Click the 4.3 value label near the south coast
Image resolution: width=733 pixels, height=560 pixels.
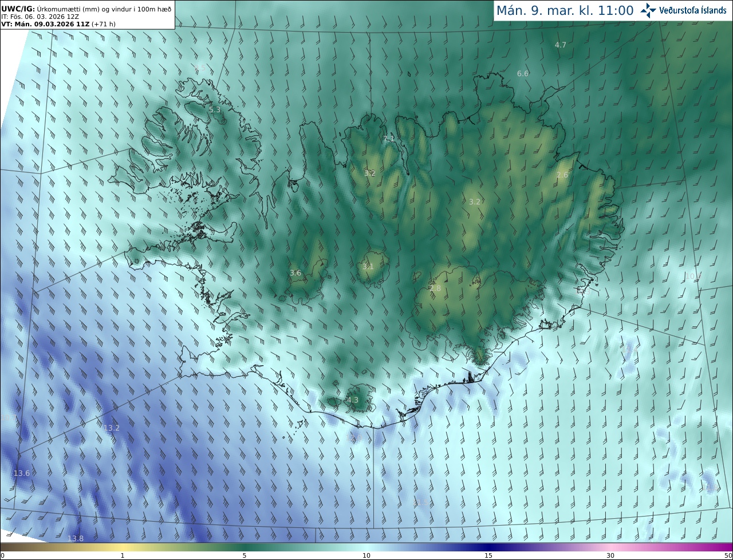tap(353, 400)
